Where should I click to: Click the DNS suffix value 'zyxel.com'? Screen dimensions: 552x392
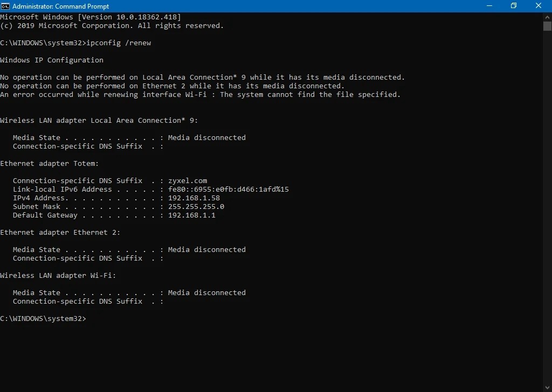(188, 181)
